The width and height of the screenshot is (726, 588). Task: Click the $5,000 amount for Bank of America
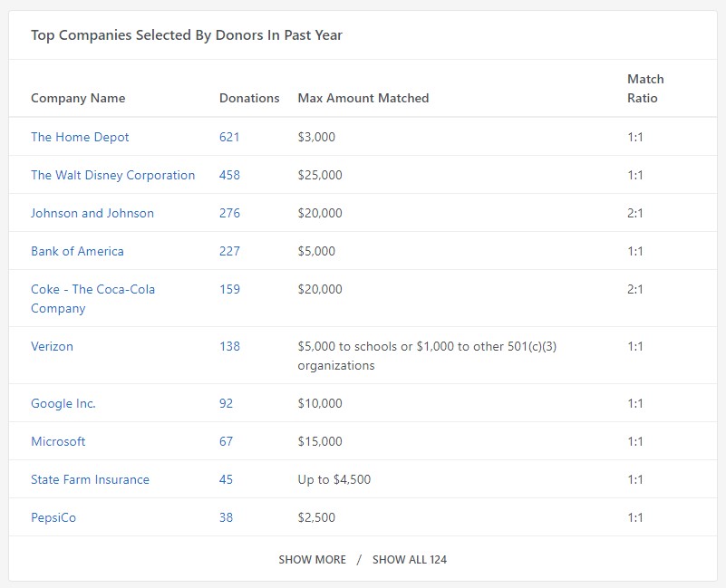click(316, 251)
